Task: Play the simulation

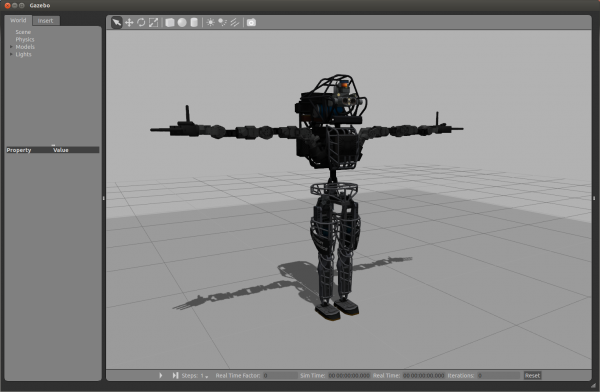Action: pyautogui.click(x=161, y=376)
